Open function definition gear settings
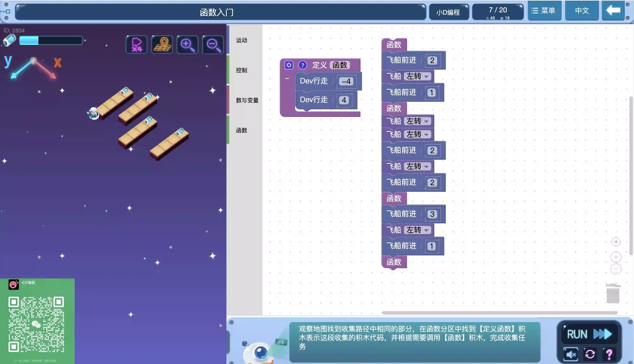 tap(289, 65)
